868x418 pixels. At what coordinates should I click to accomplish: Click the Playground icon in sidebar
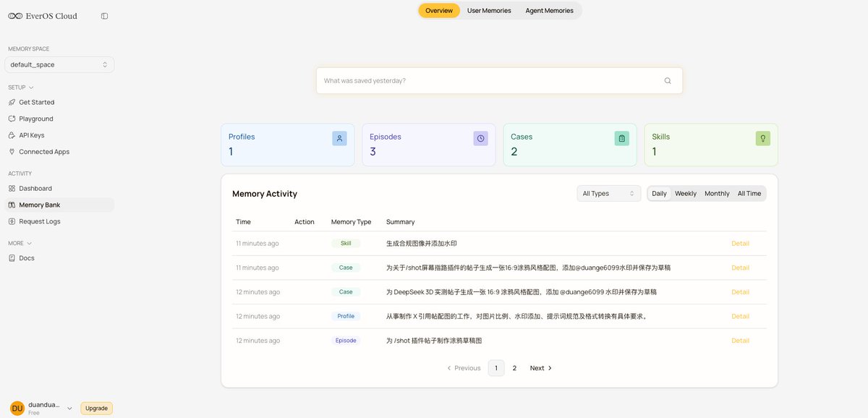pos(12,119)
